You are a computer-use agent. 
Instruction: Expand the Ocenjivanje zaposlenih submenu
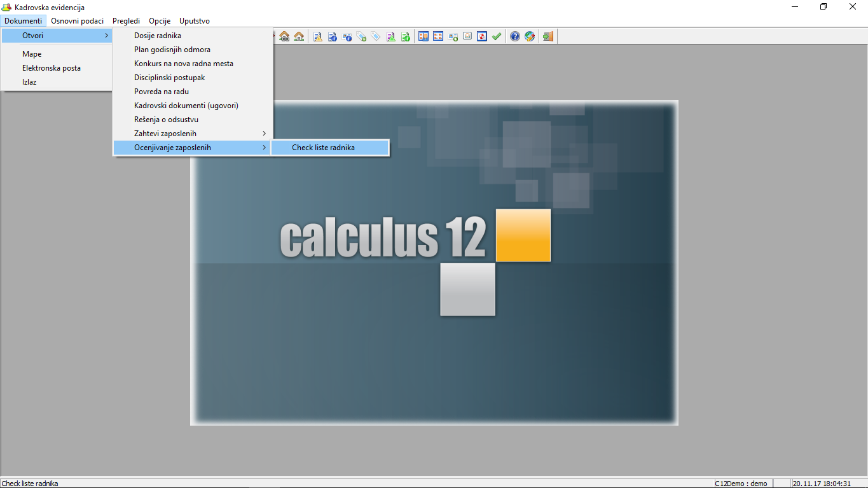click(x=193, y=148)
